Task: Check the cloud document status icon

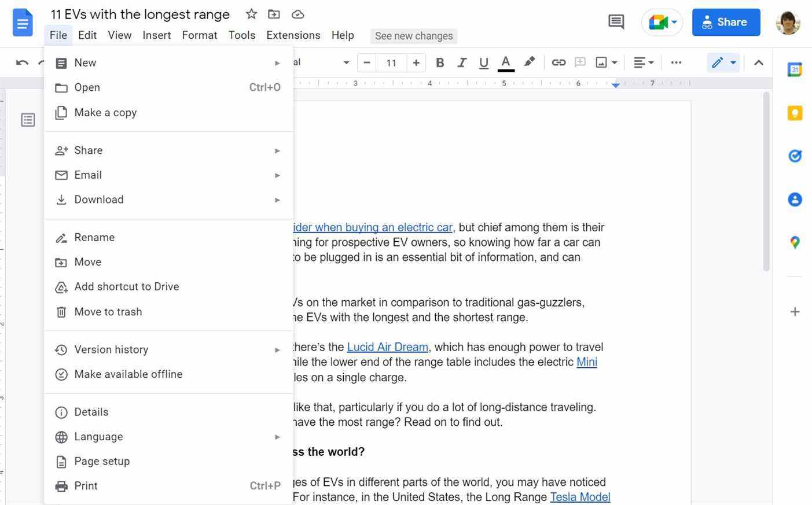Action: tap(297, 14)
